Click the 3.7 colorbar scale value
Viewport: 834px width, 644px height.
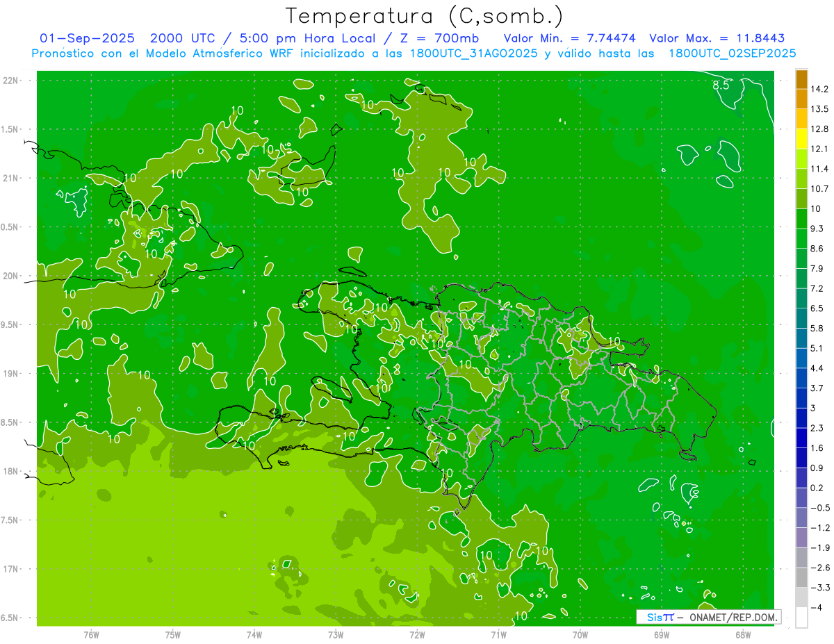(x=817, y=388)
